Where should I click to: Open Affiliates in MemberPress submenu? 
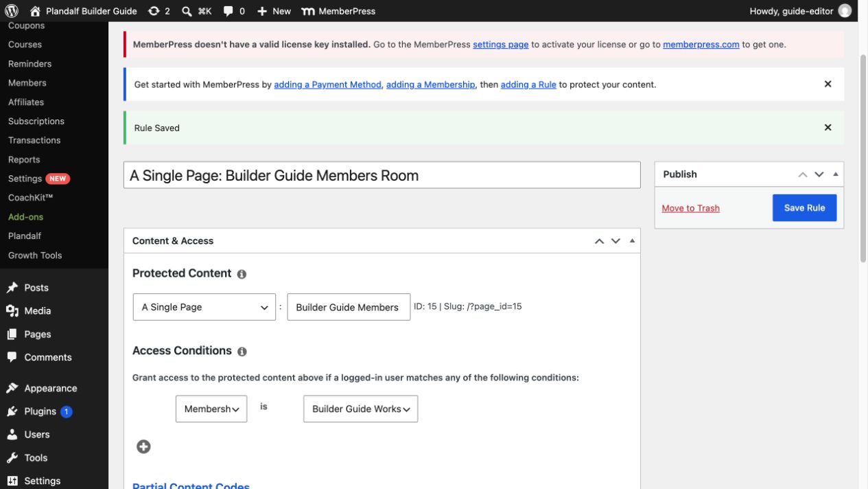tap(25, 102)
